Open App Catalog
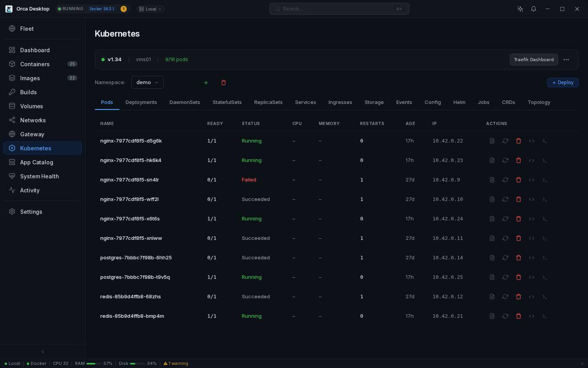Screen dimensions: 588x368 click(42, 162)
